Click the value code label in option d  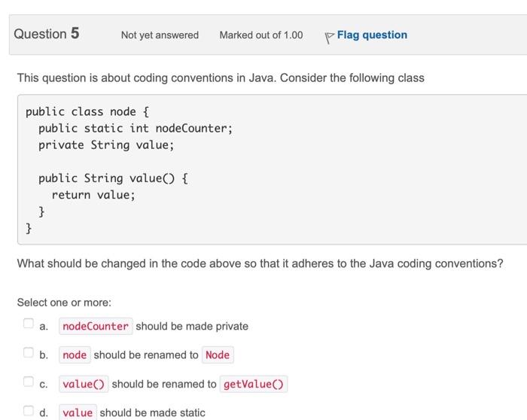pos(78,412)
